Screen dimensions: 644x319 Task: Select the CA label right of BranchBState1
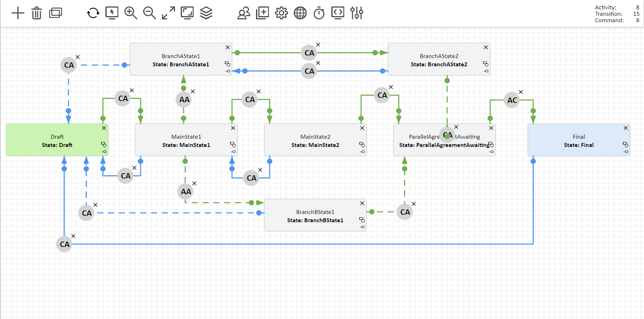click(405, 212)
